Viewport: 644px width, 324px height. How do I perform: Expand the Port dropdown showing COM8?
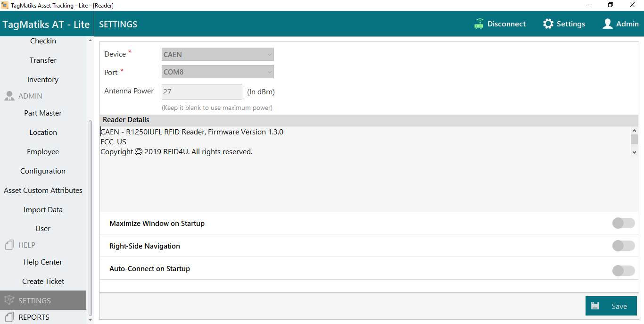click(217, 72)
